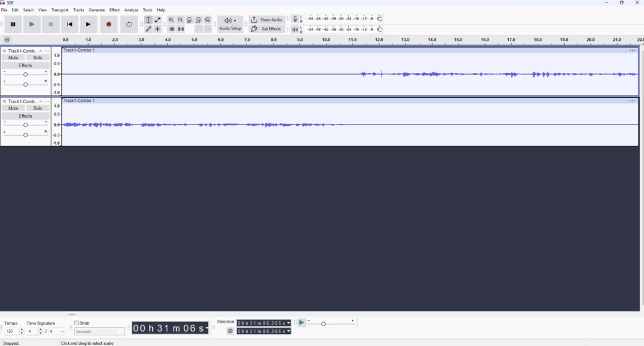
Task: Open timeline options gear icon
Action: (x=7, y=40)
